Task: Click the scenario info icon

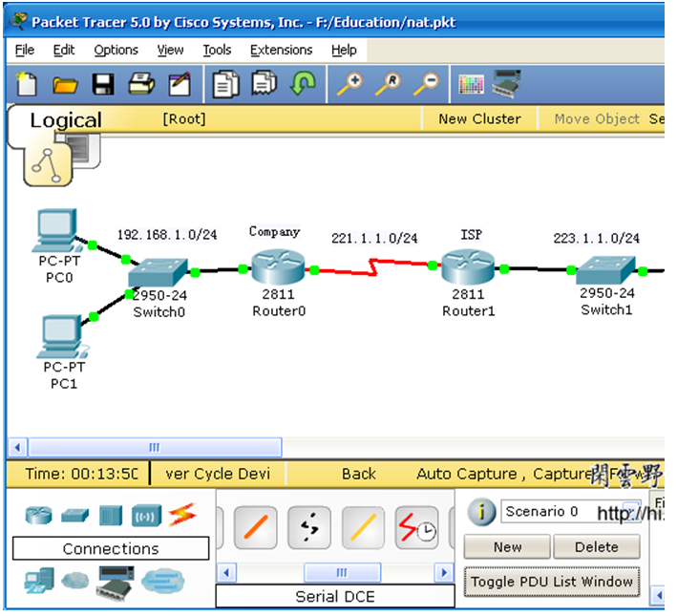Action: click(x=481, y=512)
